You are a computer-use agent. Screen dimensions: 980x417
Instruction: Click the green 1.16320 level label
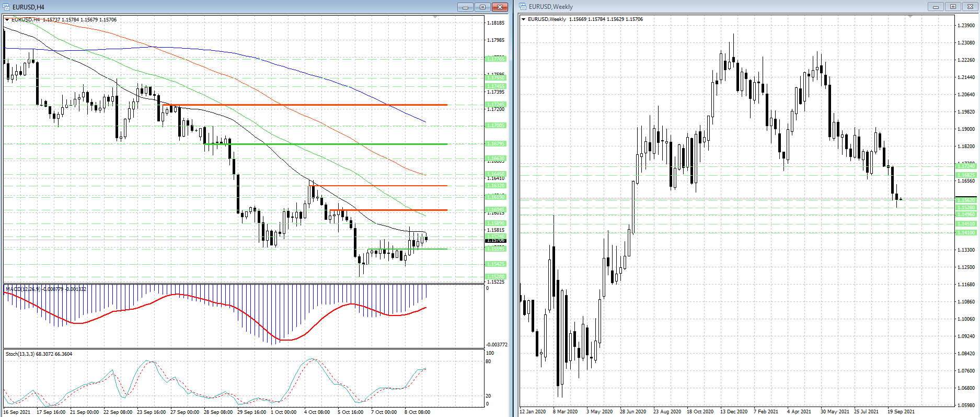click(x=496, y=186)
